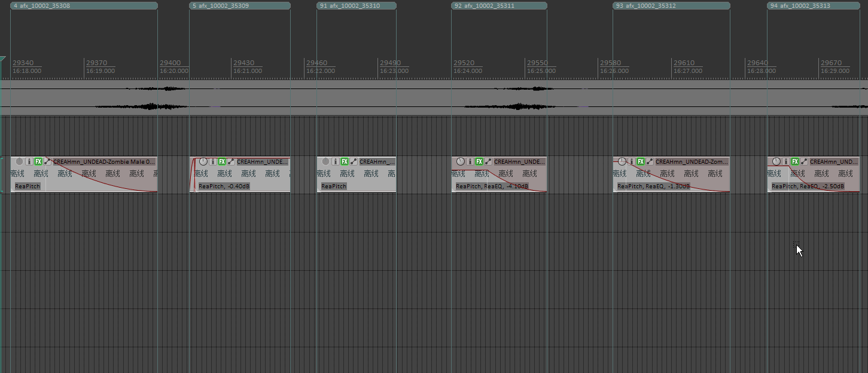This screenshot has width=868, height=373.
Task: Click the volume knob on item under region 35310
Action: (326, 161)
